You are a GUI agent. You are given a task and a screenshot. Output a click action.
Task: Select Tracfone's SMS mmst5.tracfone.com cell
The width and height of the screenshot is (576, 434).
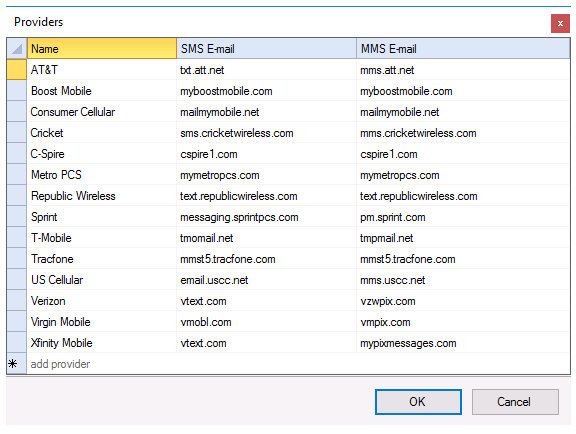[x=266, y=259]
